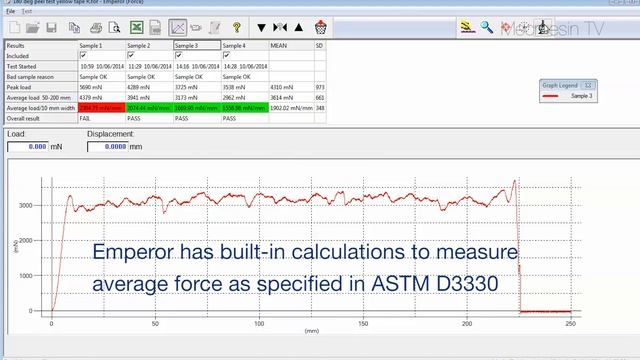Uncheck the Included checkbox for Sample 1
Screen dimensions: 640x360
point(83,55)
